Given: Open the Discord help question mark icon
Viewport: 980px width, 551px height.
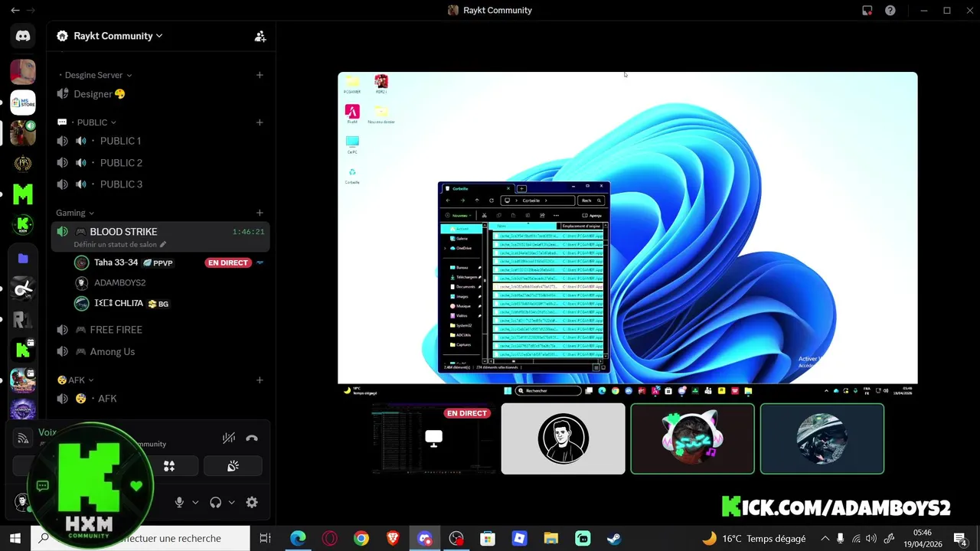Looking at the screenshot, I should pos(890,10).
